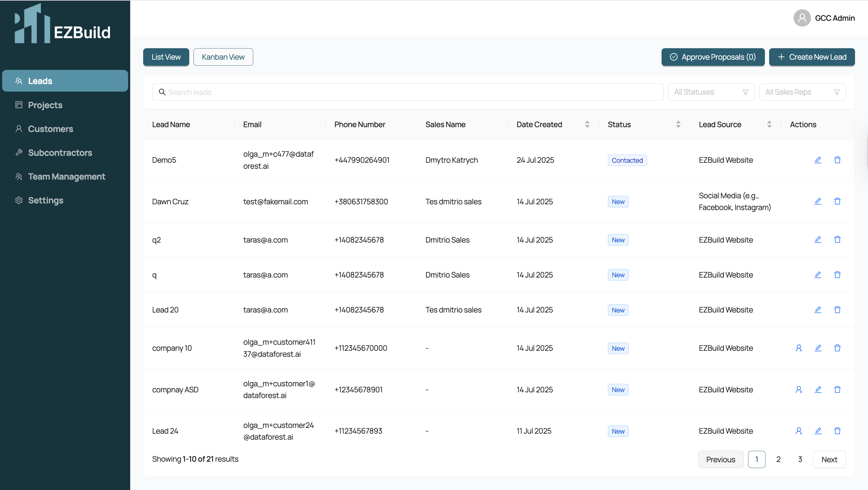Open Leads in the sidebar
This screenshot has height=490, width=868.
pos(65,81)
